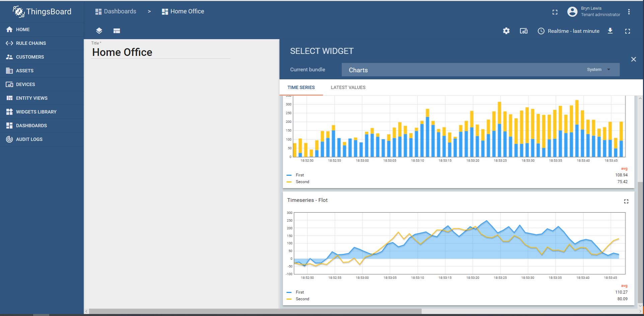Viewport: 644px width, 316px height.
Task: Click the Dashboards breadcrumb link
Action: [120, 11]
